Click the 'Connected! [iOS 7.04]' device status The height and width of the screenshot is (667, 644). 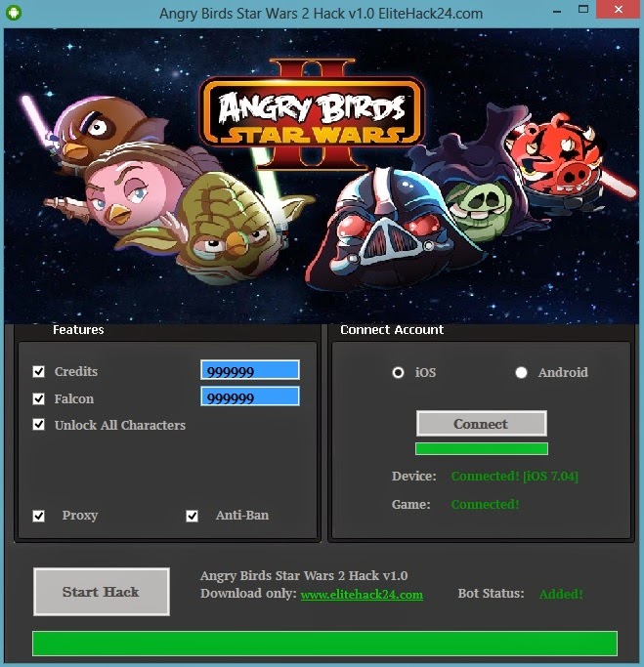515,476
